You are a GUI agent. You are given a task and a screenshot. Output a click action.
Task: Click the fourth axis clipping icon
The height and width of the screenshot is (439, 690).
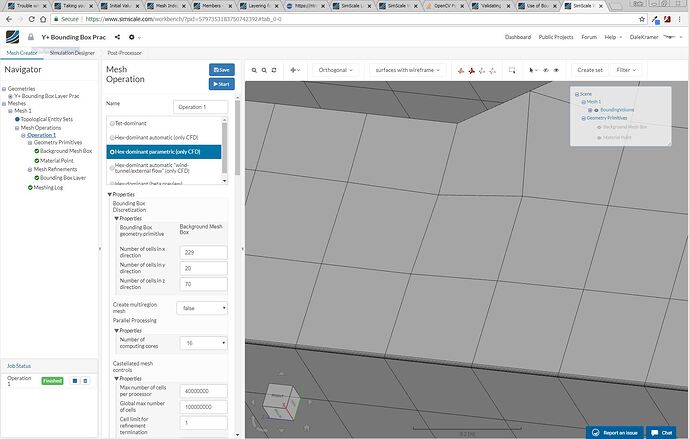pos(492,70)
